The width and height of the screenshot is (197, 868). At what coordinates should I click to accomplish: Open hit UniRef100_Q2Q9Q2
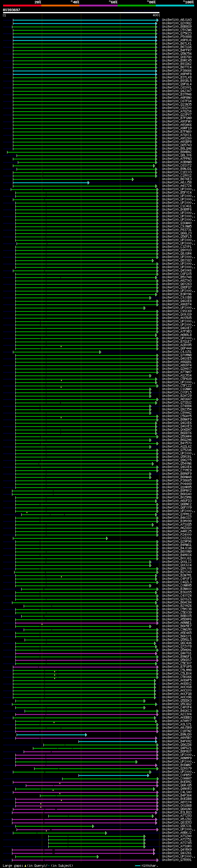[x=177, y=23]
